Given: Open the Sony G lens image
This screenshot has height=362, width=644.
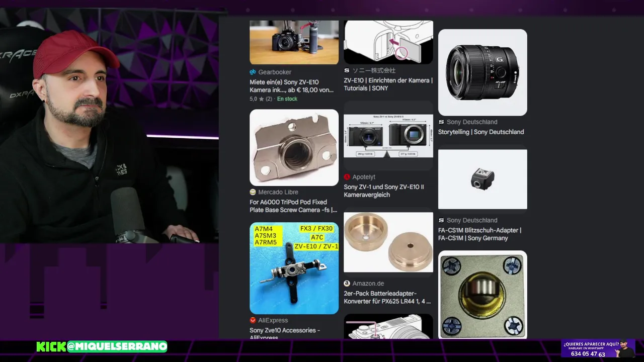Looking at the screenshot, I should [482, 72].
